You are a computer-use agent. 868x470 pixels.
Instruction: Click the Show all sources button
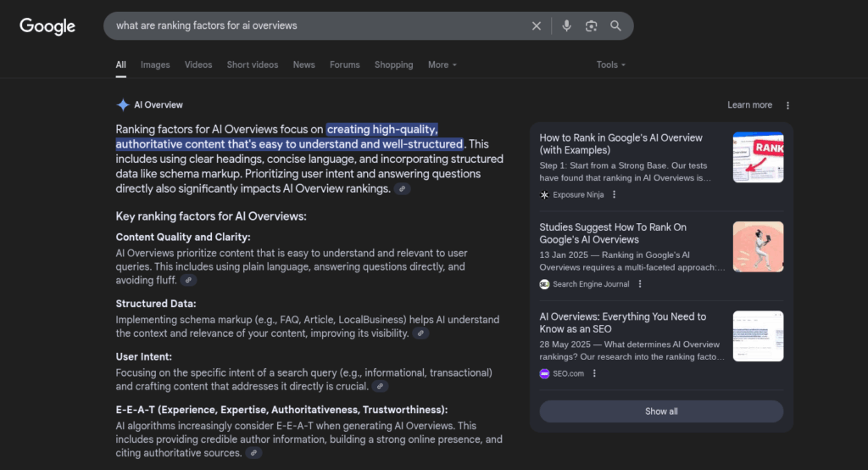[661, 411]
